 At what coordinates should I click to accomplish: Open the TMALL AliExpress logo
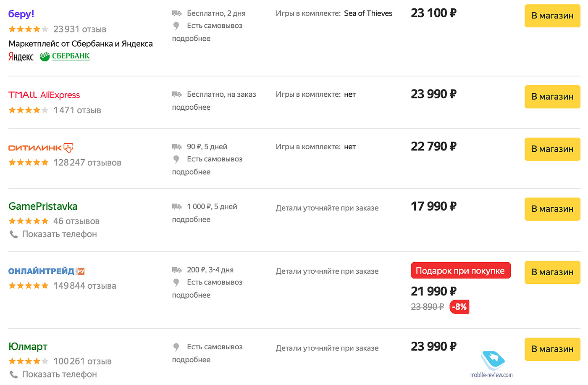44,95
